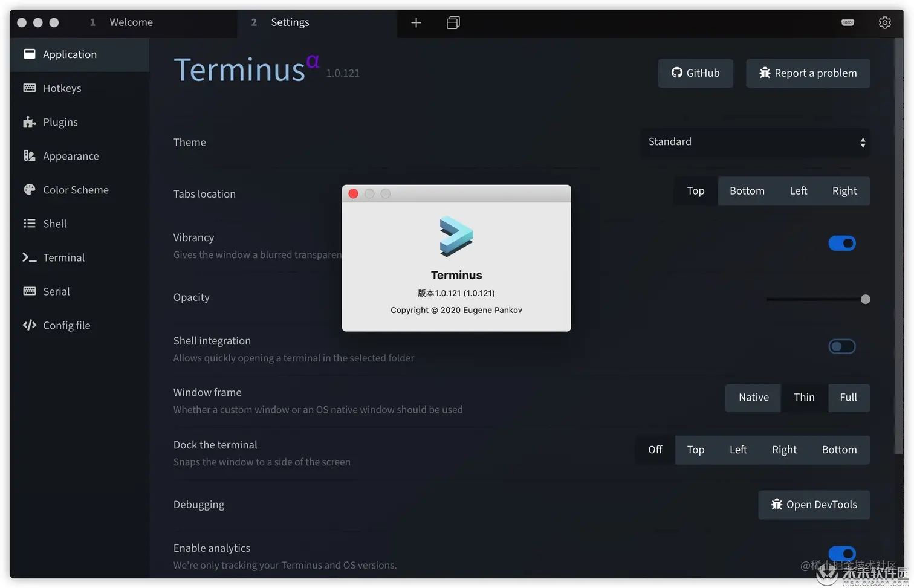Toggle the Shell integration switch
The width and height of the screenshot is (914, 588).
click(841, 346)
